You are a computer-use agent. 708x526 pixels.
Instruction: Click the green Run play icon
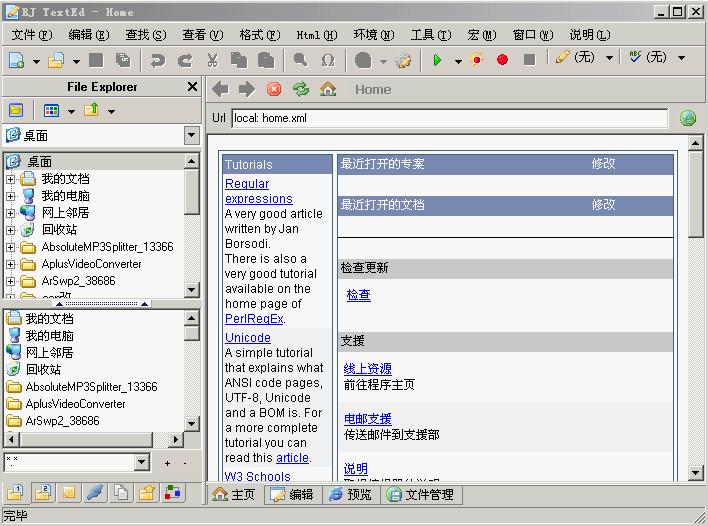[x=437, y=60]
